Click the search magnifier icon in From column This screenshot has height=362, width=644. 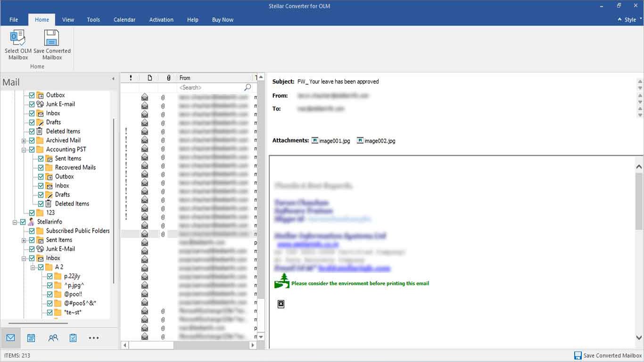248,88
